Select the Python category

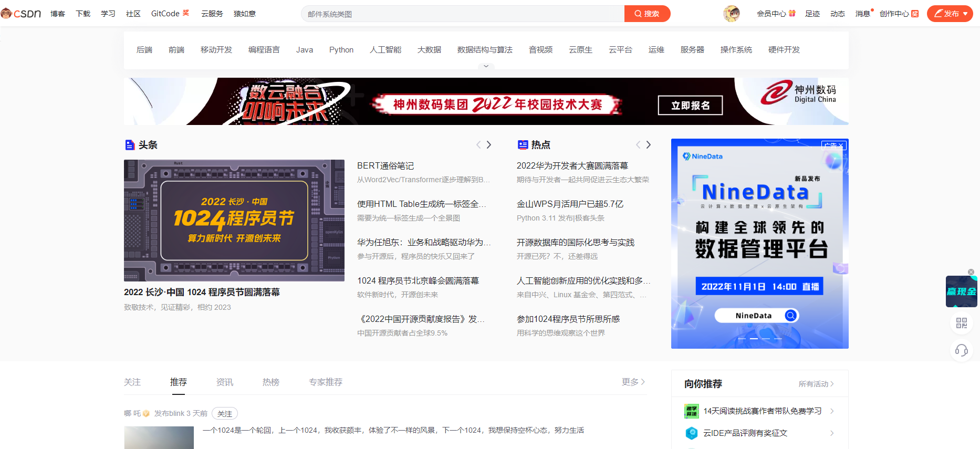click(341, 50)
